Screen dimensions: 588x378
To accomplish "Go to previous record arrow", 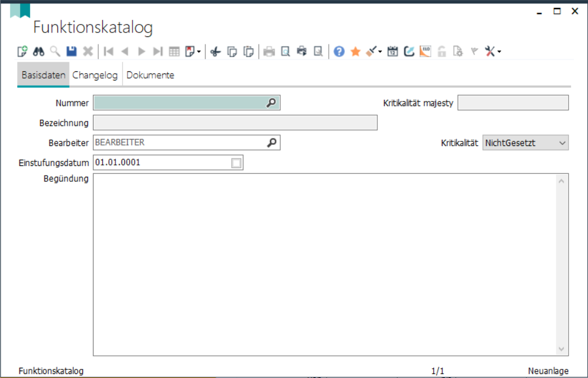I will [x=125, y=51].
